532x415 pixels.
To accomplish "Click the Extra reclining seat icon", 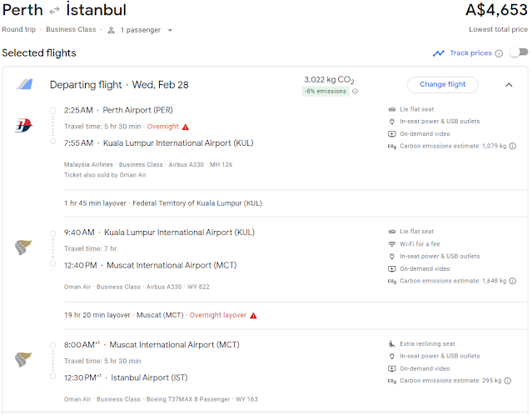I will tap(392, 344).
